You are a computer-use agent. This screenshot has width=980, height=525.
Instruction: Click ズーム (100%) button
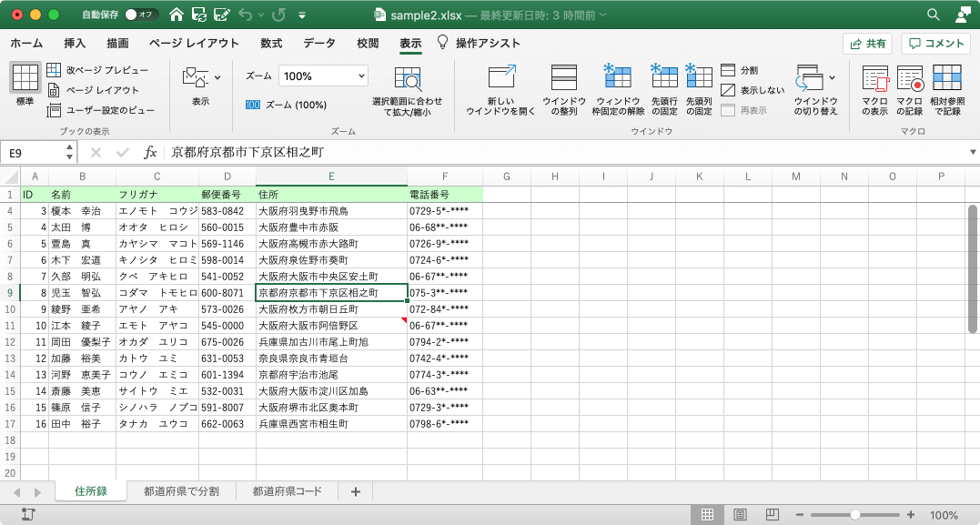point(286,105)
